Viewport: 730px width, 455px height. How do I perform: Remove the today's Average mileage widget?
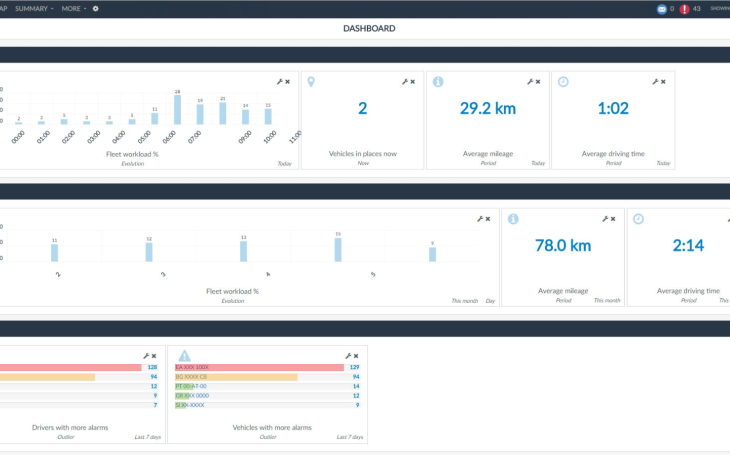[x=538, y=82]
